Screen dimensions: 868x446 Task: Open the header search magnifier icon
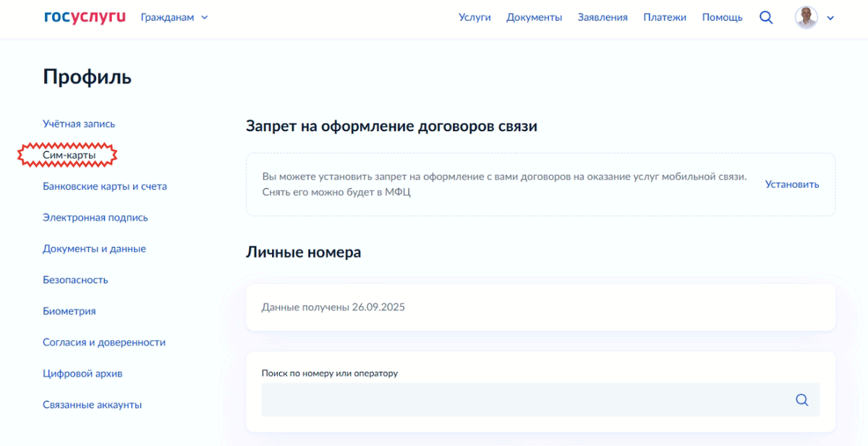point(766,17)
